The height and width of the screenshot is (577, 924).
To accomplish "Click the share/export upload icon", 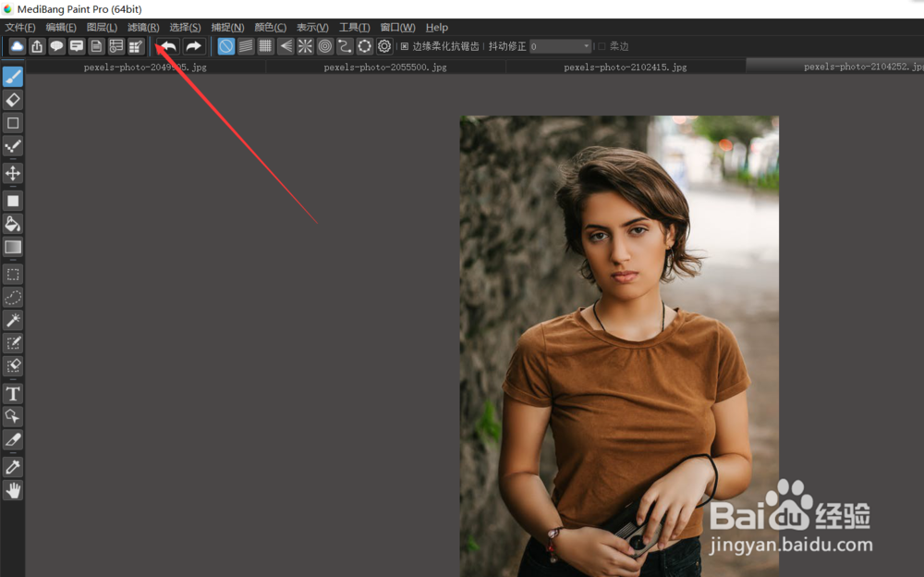I will pos(37,46).
